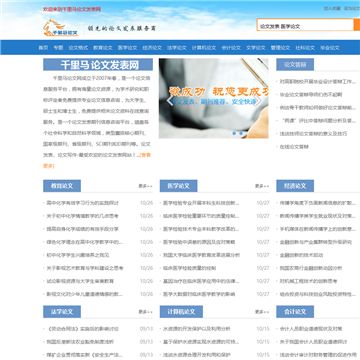Focus the search box containing 论文发表 医学论文
Image resolution: width=360 pixels, height=360 pixels.
point(305,25)
